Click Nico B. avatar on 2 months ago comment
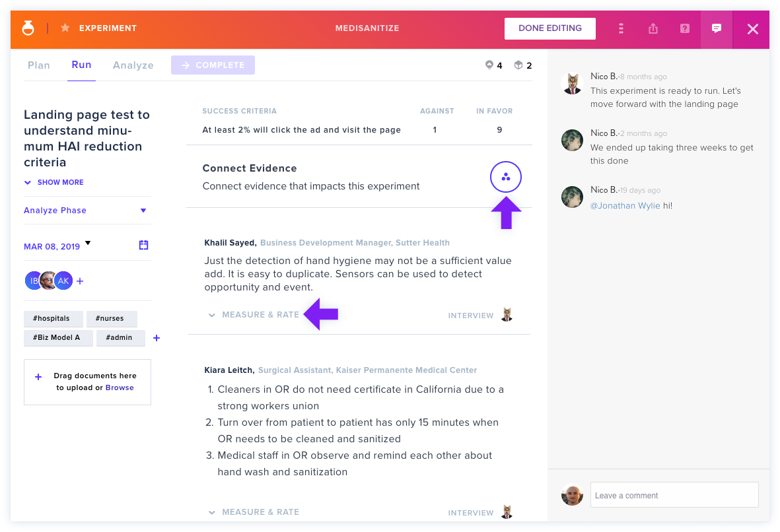The height and width of the screenshot is (532, 780). coord(572,140)
